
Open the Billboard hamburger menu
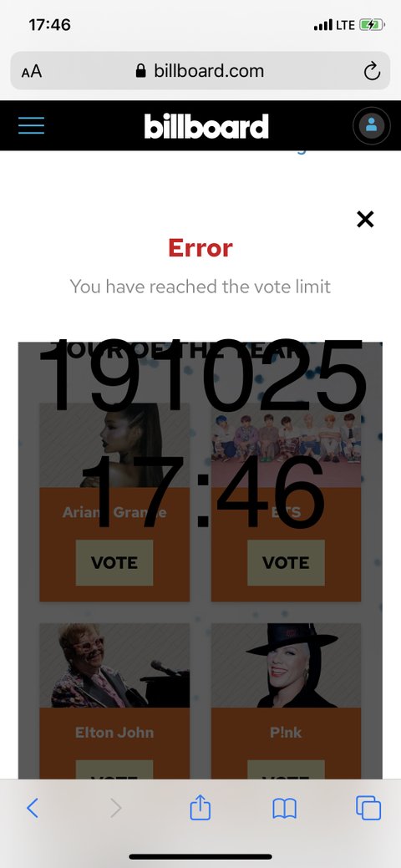[x=31, y=125]
